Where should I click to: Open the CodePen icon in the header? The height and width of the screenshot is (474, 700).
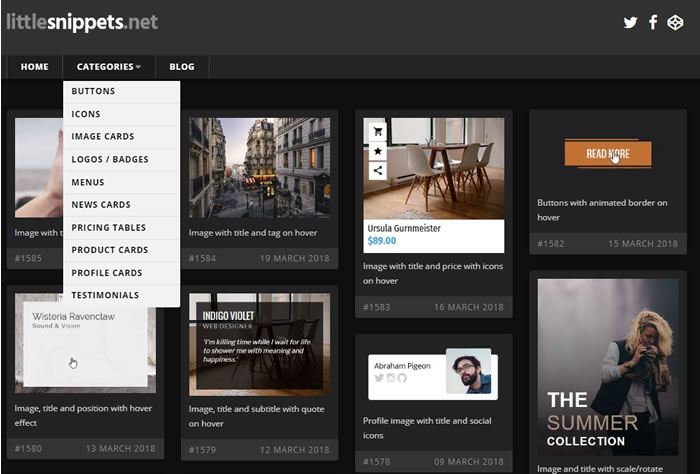click(675, 23)
